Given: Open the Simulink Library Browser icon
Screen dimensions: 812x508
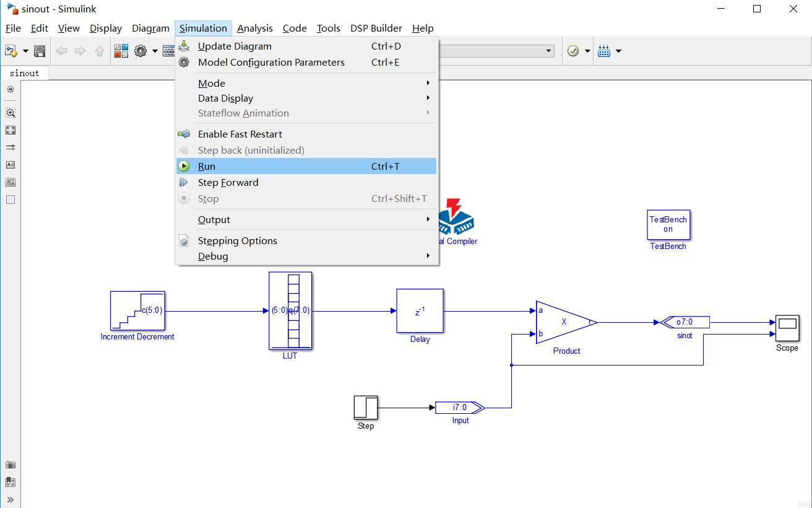Looking at the screenshot, I should 121,50.
